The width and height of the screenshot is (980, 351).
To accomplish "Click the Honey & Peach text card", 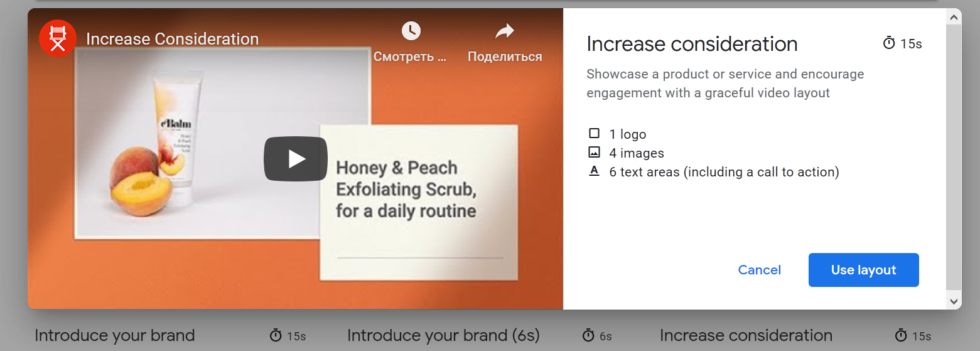I will pos(419,201).
